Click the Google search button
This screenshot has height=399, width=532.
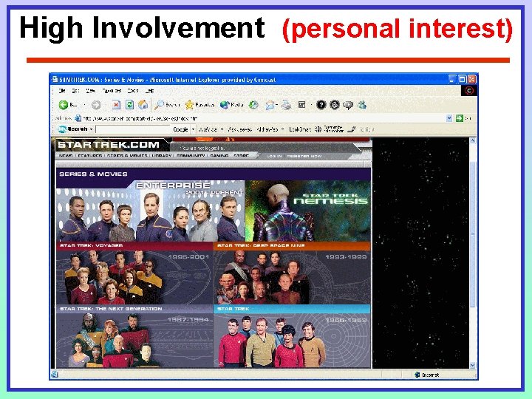point(180,129)
